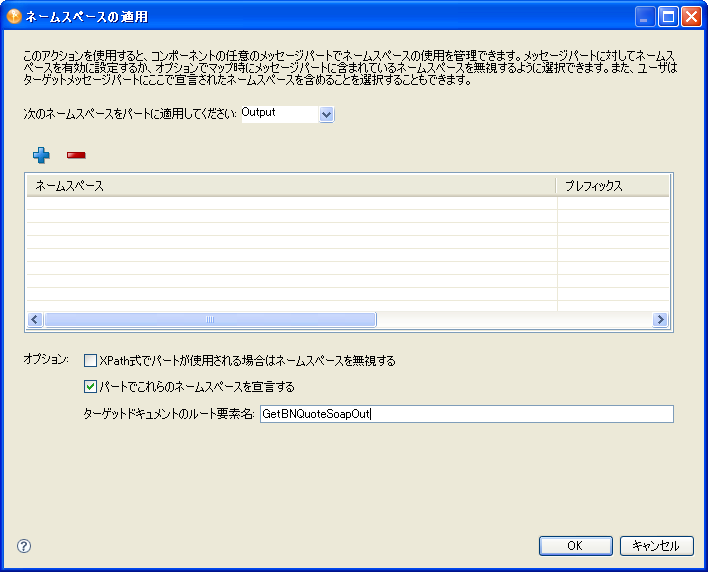Maximize the namespace dialog window

tap(668, 17)
